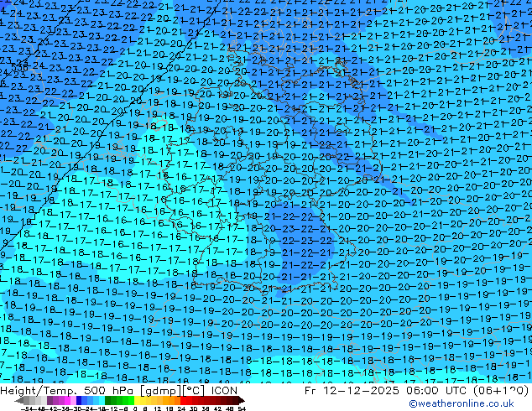Click the '536' height contour label
The image size is (532, 411).
coord(19,66)
